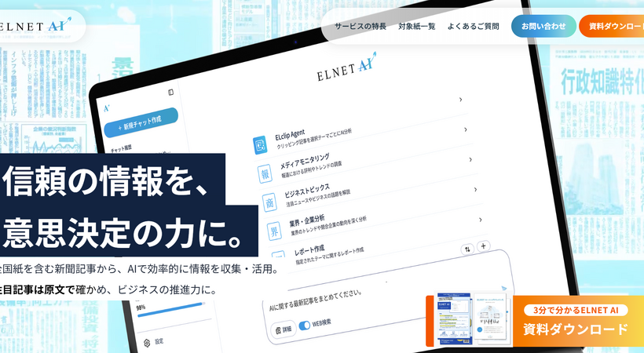This screenshot has height=353, width=644.
Task: Expand the メディアモニタリング row chevron
Action: pos(466,129)
